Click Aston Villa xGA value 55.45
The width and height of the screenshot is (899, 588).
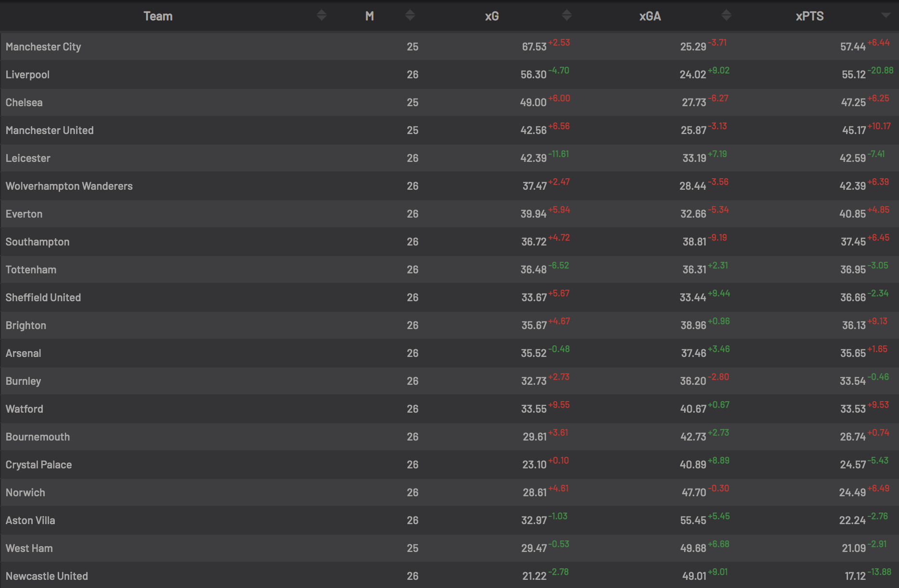coord(693,520)
